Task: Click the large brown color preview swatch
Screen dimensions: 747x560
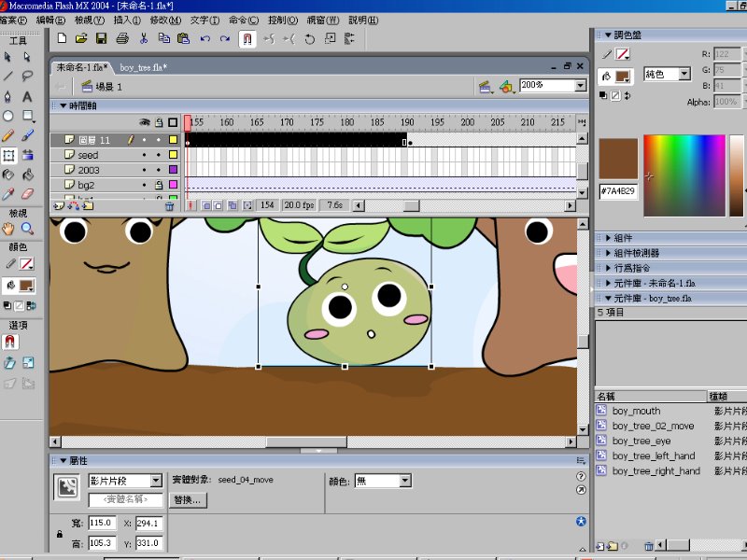Action: [x=618, y=159]
